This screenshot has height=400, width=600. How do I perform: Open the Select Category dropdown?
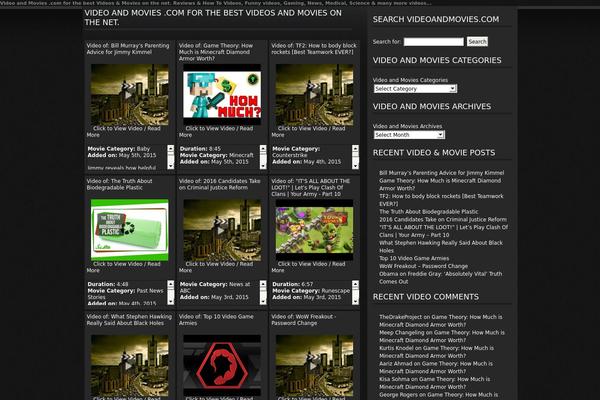tap(415, 88)
